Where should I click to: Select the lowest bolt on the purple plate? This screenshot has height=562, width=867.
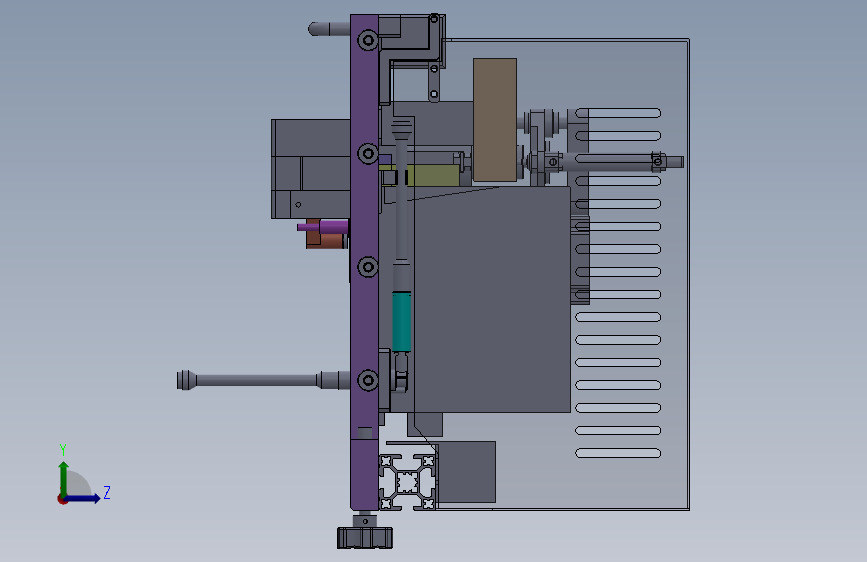click(368, 380)
